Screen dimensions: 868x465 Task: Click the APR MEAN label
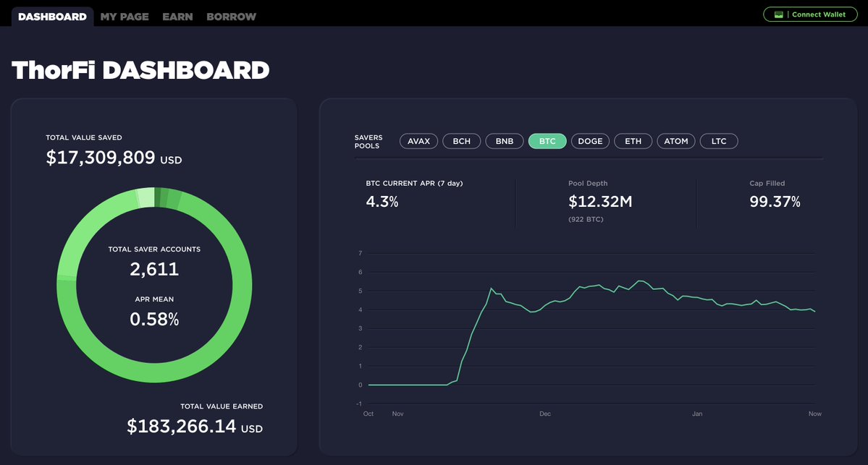pyautogui.click(x=154, y=299)
